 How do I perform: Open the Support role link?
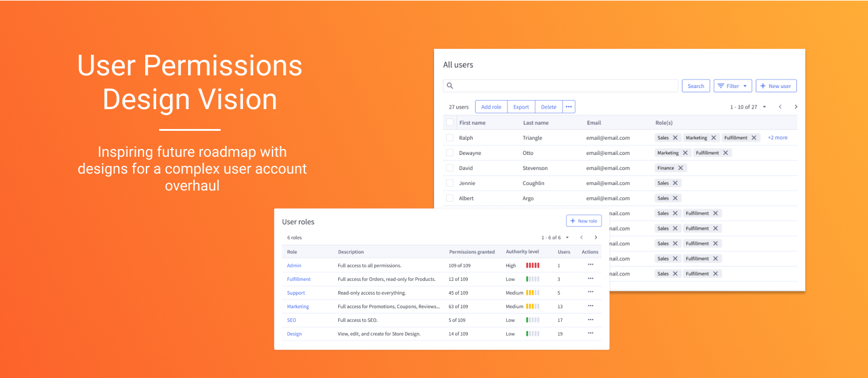[x=296, y=293]
